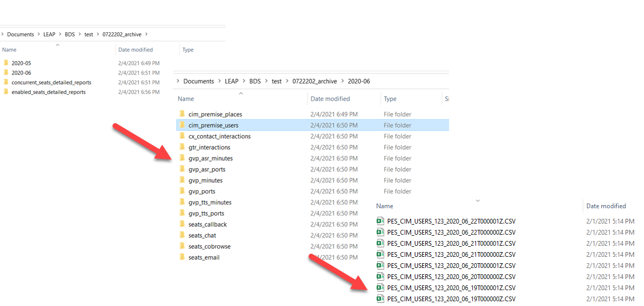644x306 pixels.
Task: Sort by Type column in left window
Action: (x=188, y=50)
